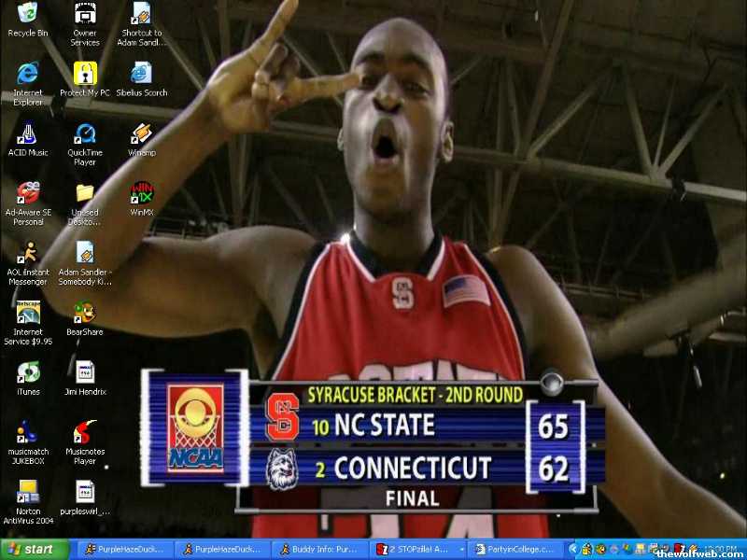Launch the Musicnotes Player icon
Viewport: 747px width, 560px height.
(x=85, y=432)
